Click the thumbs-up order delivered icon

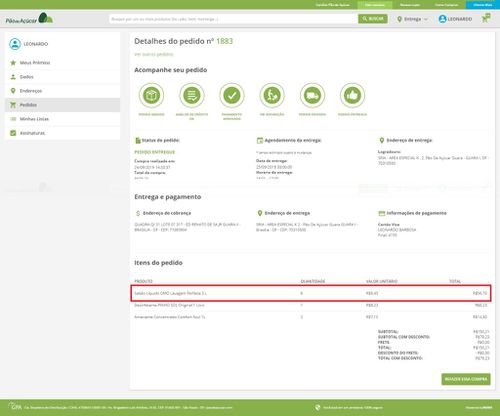coord(352,95)
